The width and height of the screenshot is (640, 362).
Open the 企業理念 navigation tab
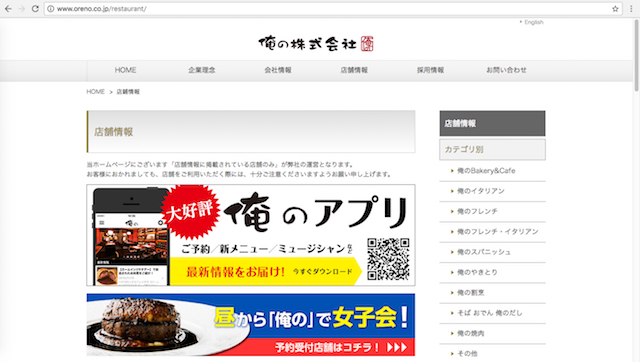coord(202,70)
